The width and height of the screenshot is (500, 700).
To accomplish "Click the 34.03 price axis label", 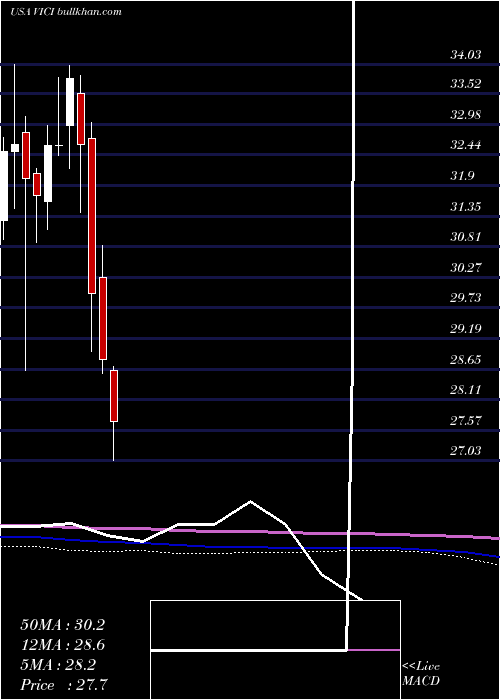I will [x=466, y=55].
